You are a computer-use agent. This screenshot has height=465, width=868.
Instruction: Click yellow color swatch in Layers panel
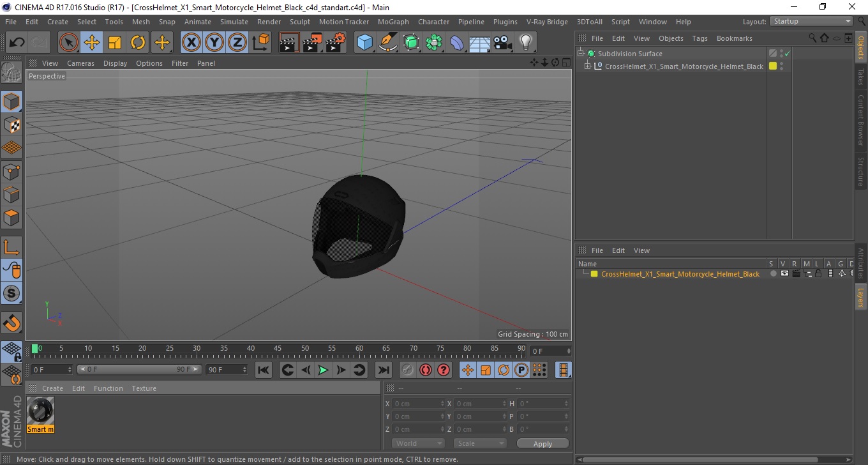coord(594,274)
